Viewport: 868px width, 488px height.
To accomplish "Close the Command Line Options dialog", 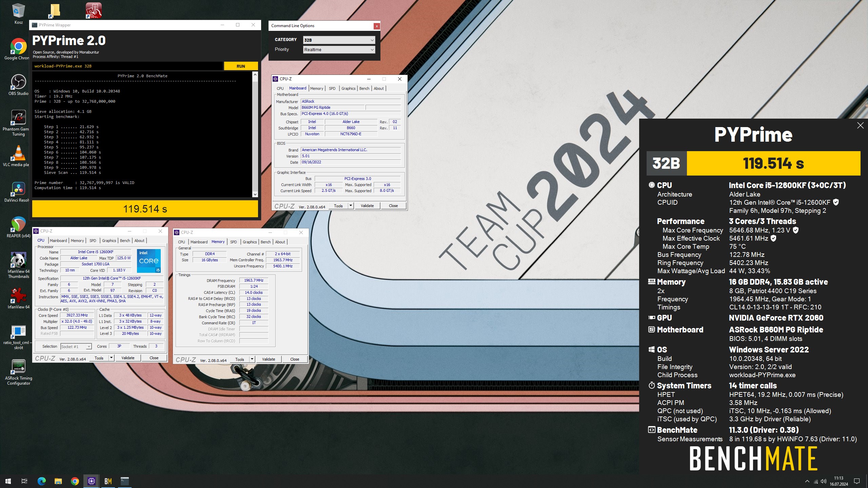I will coord(376,26).
